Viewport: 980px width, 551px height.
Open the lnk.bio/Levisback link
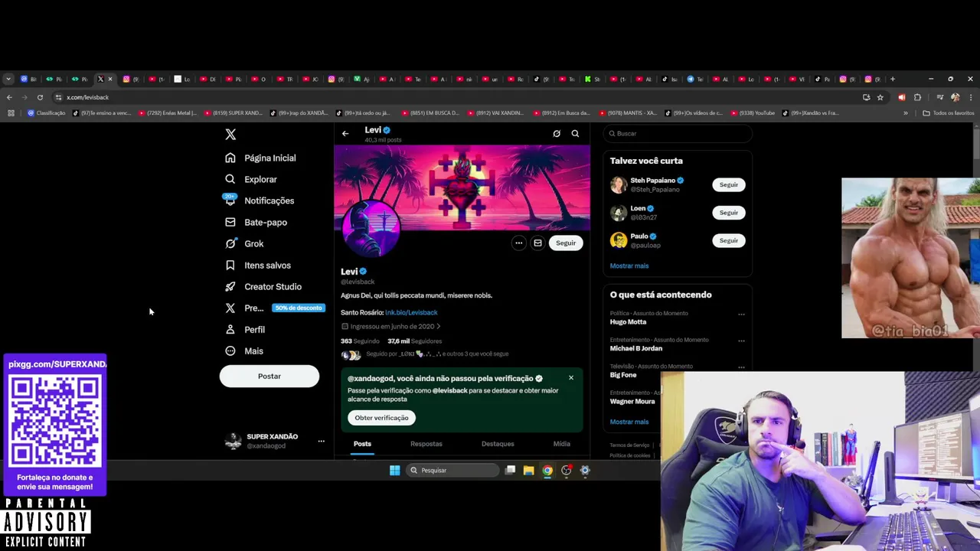point(411,312)
